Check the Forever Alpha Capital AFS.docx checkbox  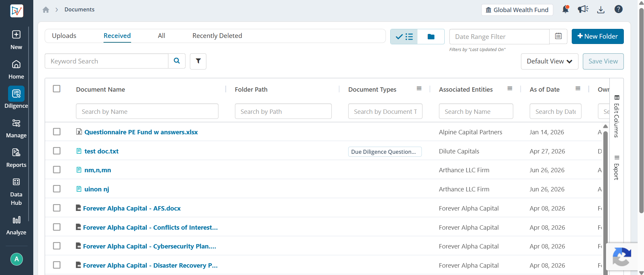pos(57,208)
